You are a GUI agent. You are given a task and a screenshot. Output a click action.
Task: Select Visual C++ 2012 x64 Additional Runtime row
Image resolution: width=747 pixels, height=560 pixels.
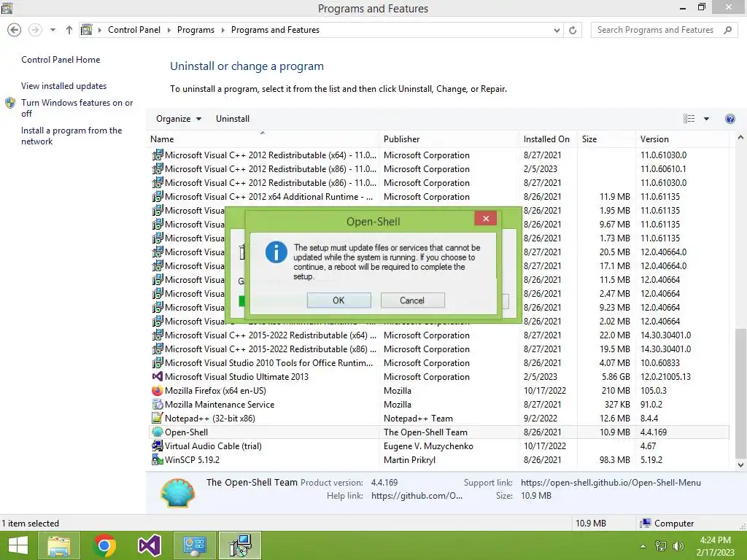pos(438,197)
